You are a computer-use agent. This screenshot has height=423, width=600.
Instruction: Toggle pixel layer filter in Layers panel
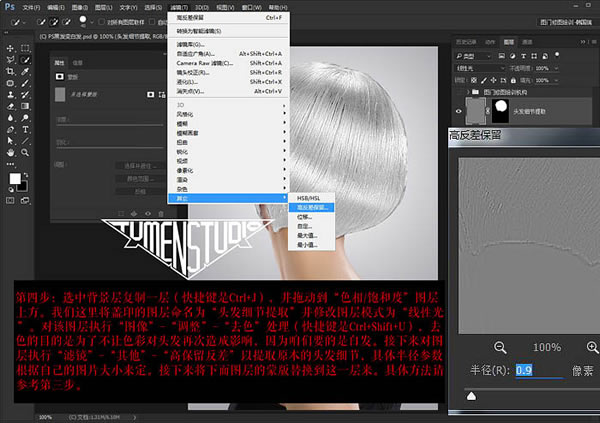[501, 56]
